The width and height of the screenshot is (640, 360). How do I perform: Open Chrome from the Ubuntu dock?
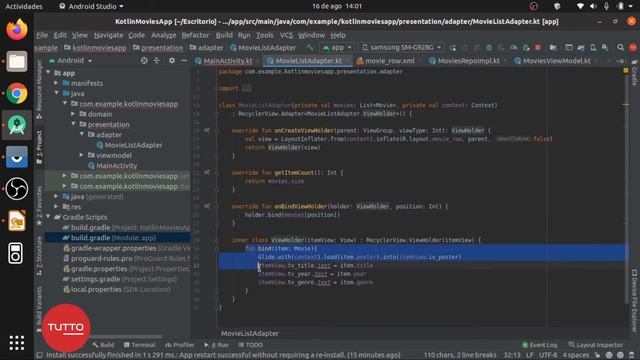pos(17,93)
